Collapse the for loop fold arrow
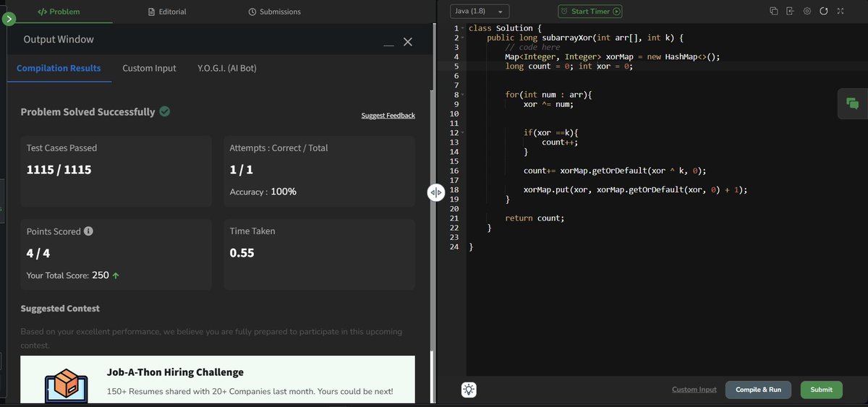 (x=463, y=95)
